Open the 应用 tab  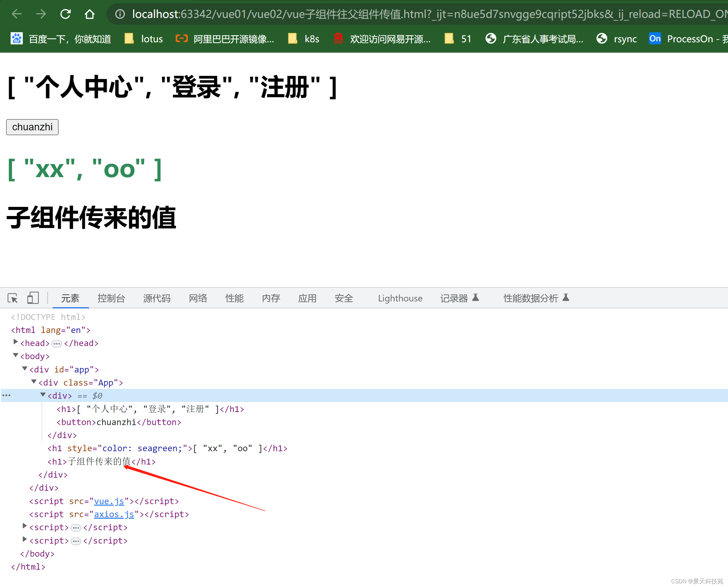click(307, 298)
